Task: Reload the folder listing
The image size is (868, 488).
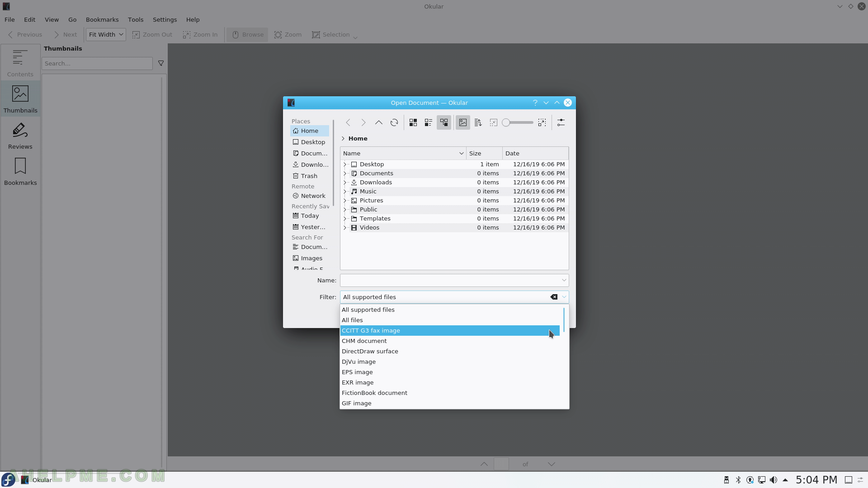Action: pos(394,122)
